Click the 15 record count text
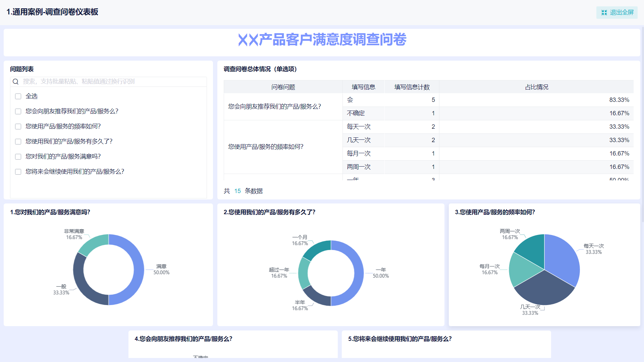644x362 pixels. (x=237, y=191)
